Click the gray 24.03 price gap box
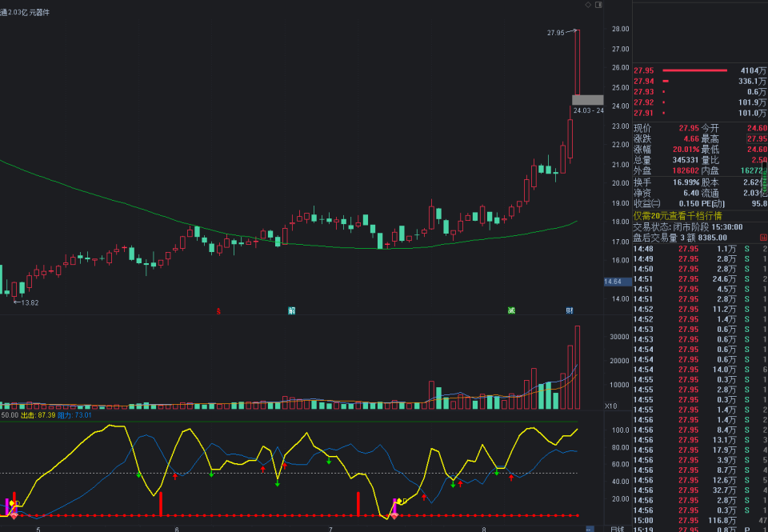The image size is (768, 532). 587,100
